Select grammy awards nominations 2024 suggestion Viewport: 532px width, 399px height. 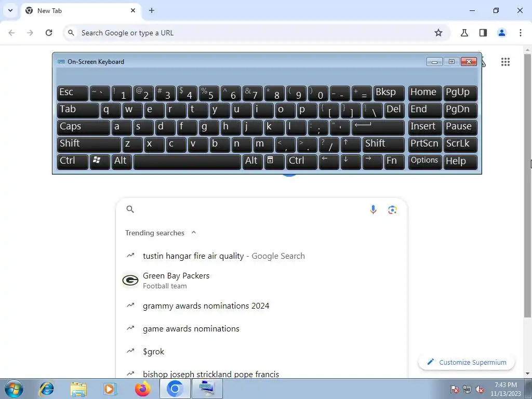pyautogui.click(x=261, y=305)
